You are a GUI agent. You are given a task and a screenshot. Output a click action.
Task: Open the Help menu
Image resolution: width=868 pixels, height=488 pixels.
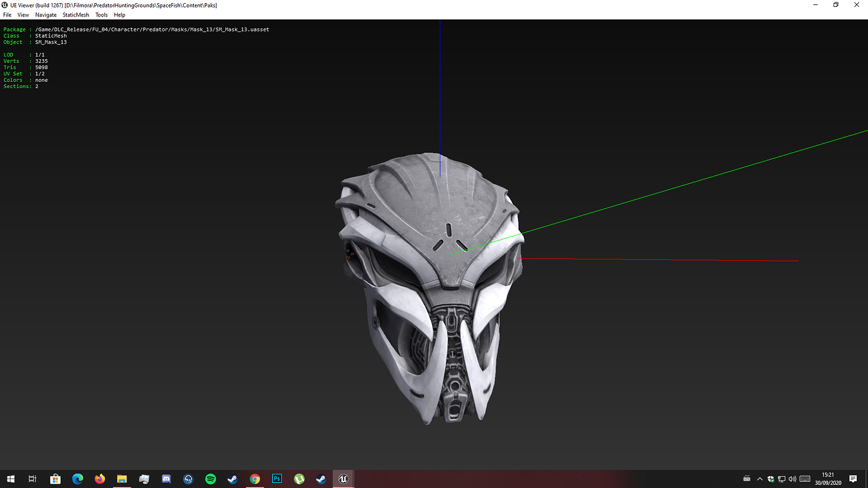120,14
